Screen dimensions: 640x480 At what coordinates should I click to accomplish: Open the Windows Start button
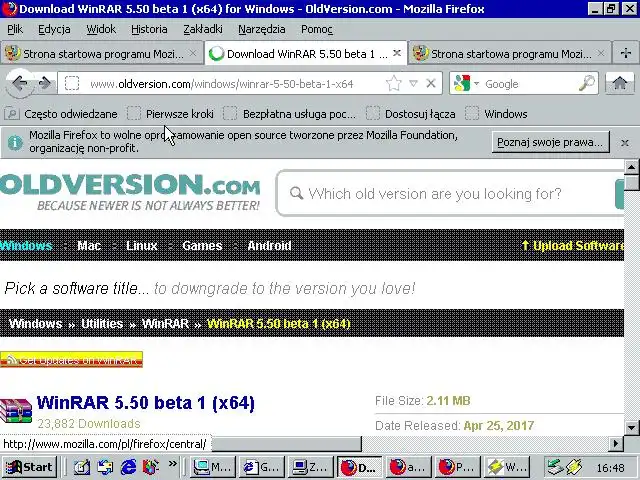29,467
